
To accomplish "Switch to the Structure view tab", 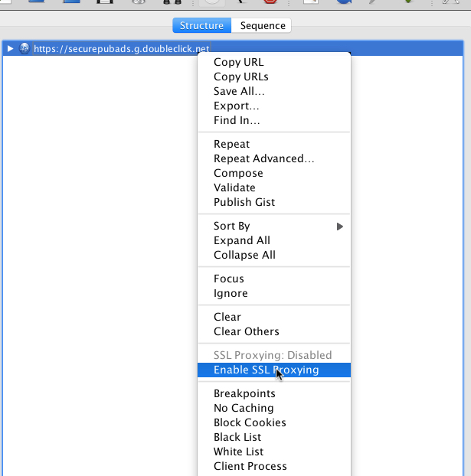I will [x=201, y=25].
